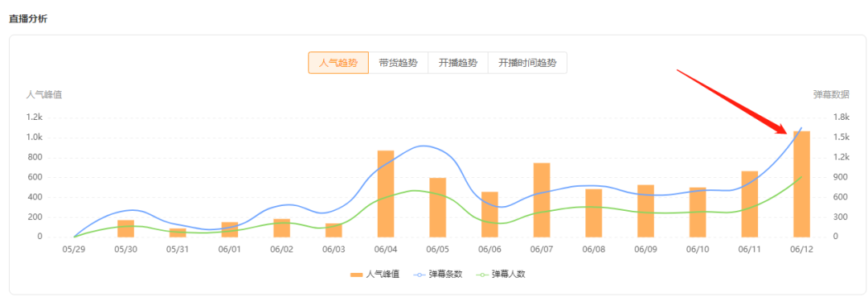Click the 06/05 orange bar
Screen dimensions: 868x297
coord(438,208)
